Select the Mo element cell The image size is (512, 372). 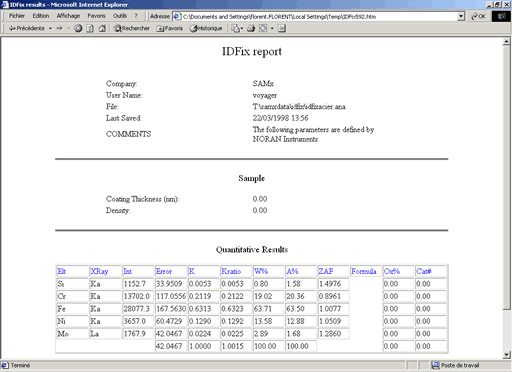(x=72, y=333)
